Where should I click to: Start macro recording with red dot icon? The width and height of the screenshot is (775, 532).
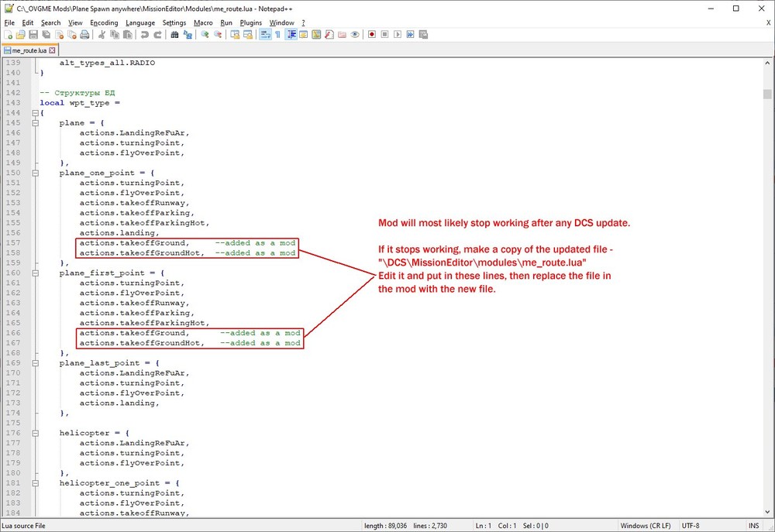372,35
